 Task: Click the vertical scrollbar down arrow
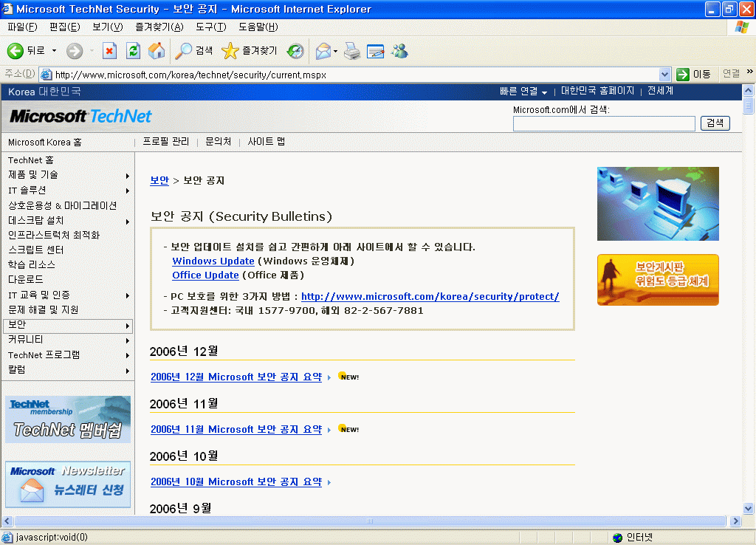coord(749,508)
